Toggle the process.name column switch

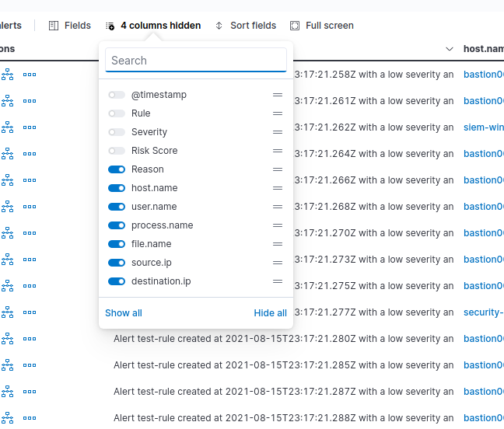pos(117,225)
